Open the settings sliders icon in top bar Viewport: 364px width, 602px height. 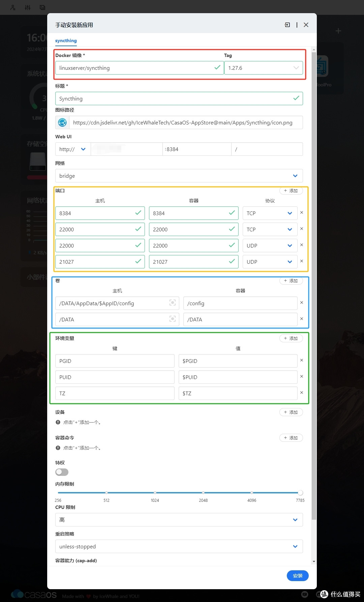point(28,7)
